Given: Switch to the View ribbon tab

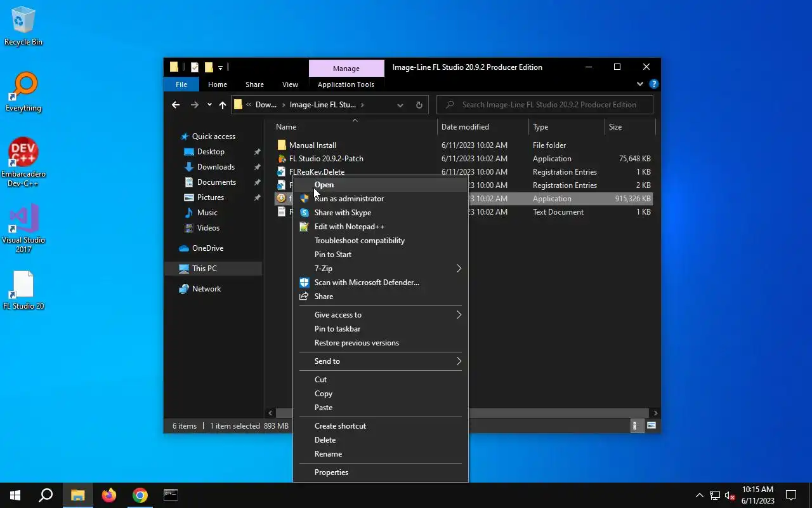Looking at the screenshot, I should click(290, 84).
